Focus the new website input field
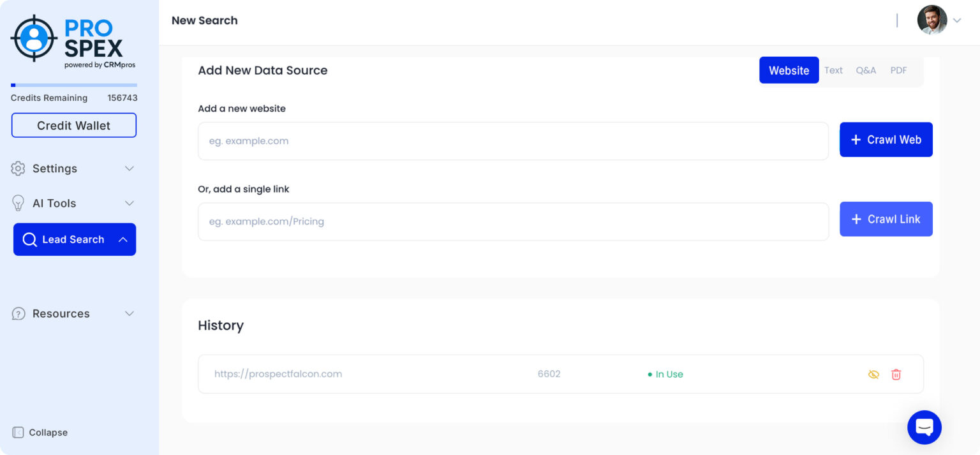Screen dimensions: 980x455 (x=513, y=141)
